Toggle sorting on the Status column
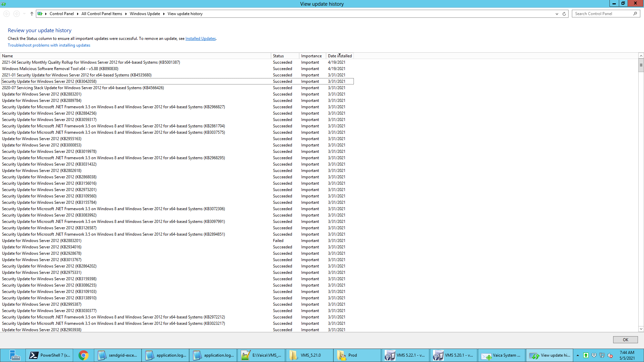Viewport: 644px width, 362px height. coord(284,56)
